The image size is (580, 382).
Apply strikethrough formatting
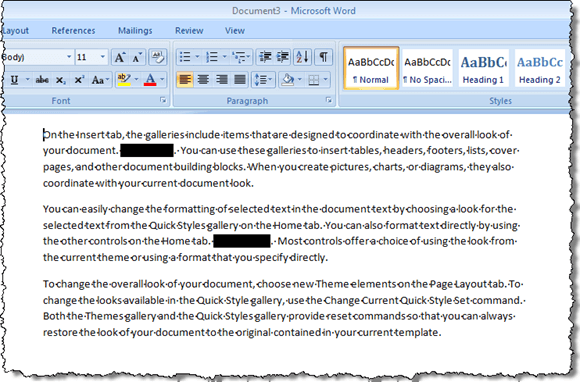coord(42,80)
